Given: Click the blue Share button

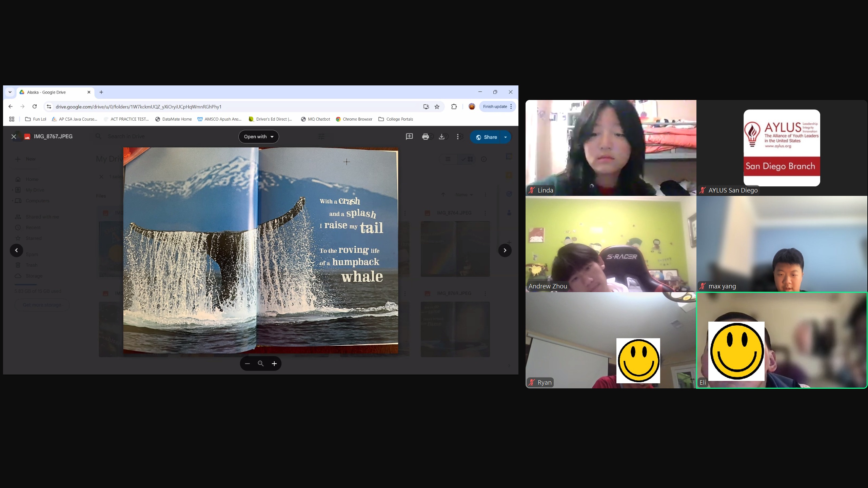Looking at the screenshot, I should click(486, 137).
